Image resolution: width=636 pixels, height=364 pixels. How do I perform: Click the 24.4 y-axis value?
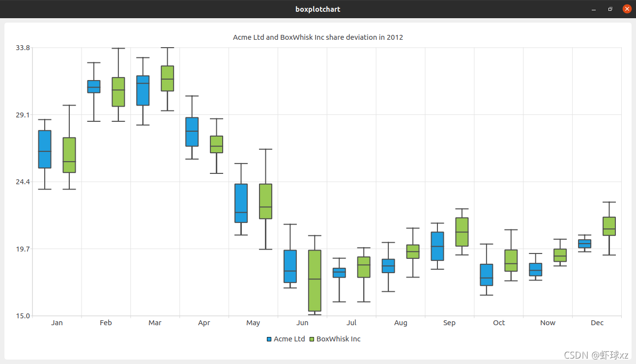23,182
